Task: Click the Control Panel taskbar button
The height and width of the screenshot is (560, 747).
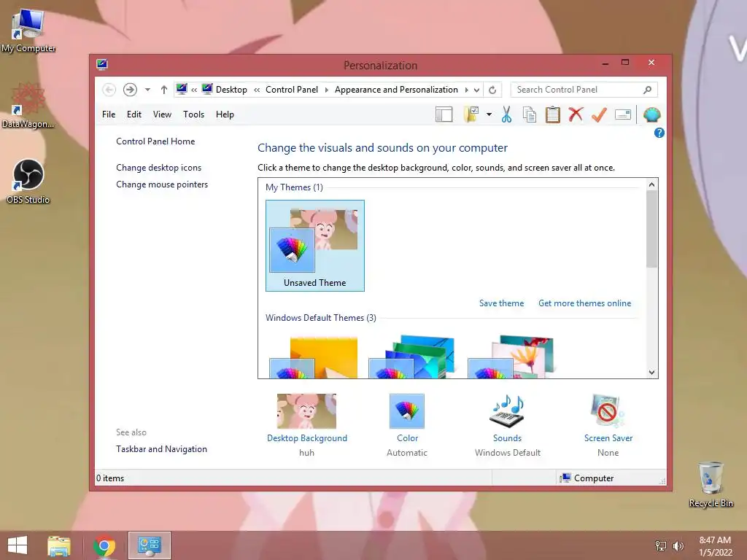Action: point(149,545)
